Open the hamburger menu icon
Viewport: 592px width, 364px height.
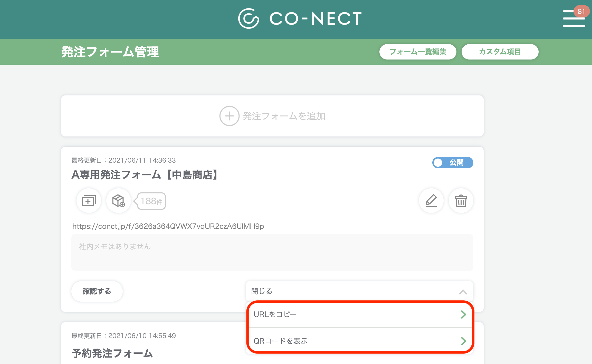[574, 18]
